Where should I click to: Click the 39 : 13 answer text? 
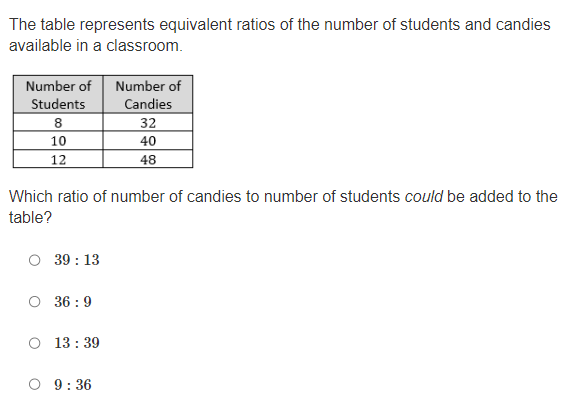[77, 260]
